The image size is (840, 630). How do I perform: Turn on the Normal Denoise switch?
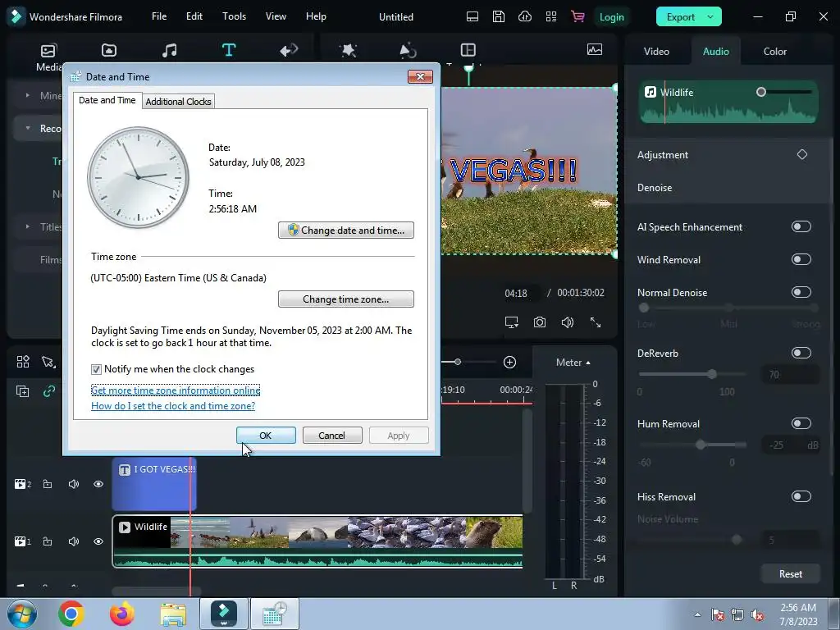click(801, 292)
